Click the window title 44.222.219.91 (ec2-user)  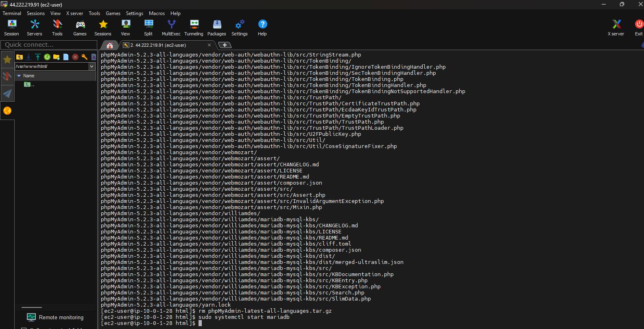coord(36,4)
